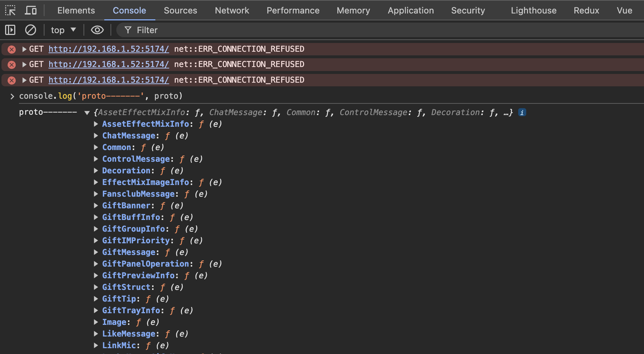Open the Elements panel
The width and height of the screenshot is (644, 354).
76,10
